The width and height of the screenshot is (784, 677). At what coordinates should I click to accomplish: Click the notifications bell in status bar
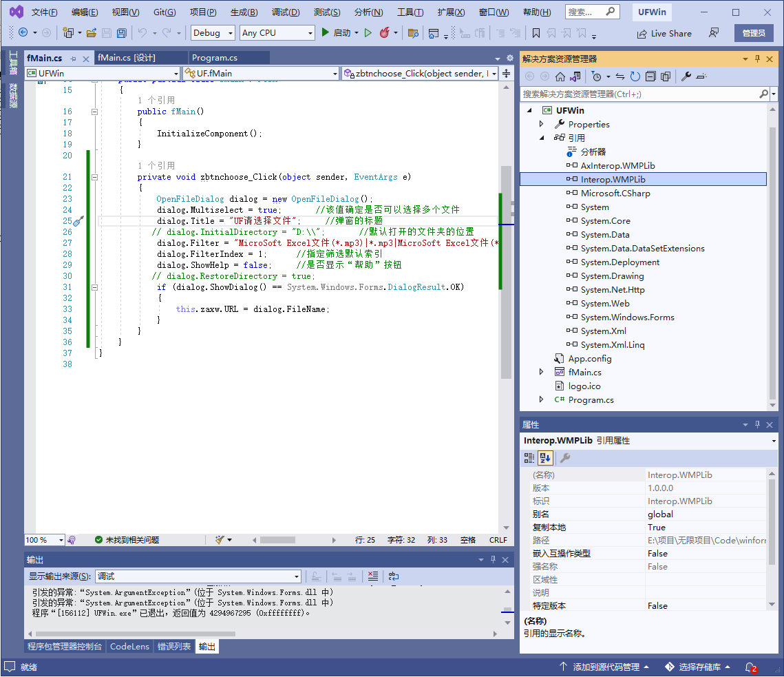pyautogui.click(x=751, y=667)
